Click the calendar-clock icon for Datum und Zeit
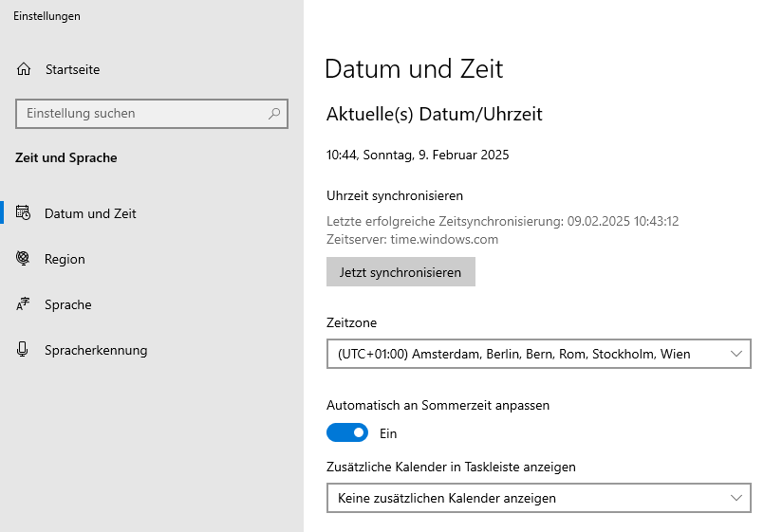 pos(24,213)
